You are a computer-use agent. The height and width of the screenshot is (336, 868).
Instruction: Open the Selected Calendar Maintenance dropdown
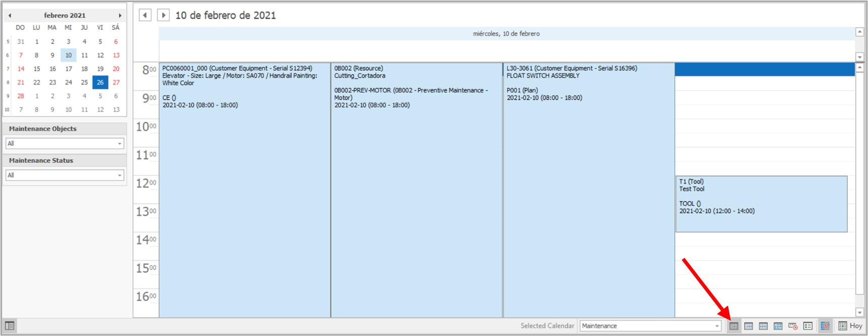pyautogui.click(x=717, y=326)
